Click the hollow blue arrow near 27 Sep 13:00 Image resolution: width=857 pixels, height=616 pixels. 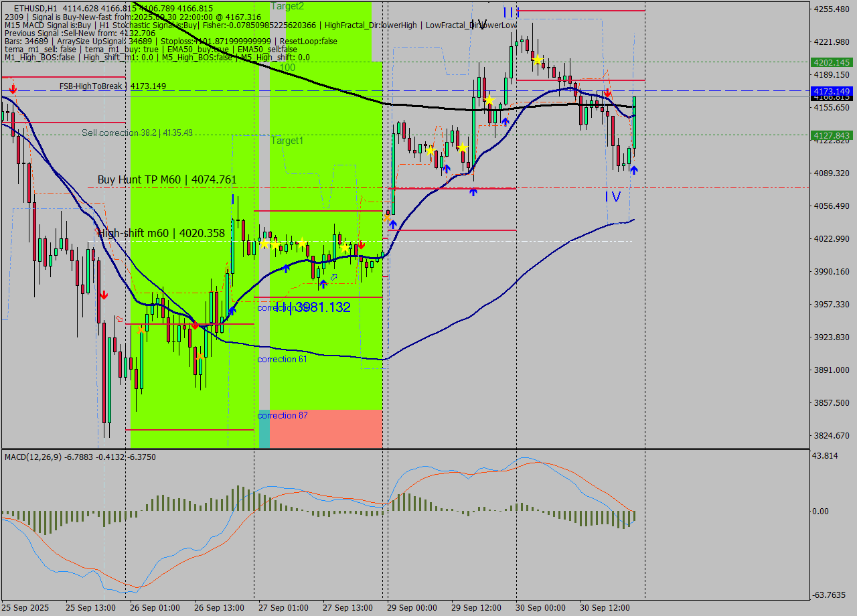[x=333, y=277]
